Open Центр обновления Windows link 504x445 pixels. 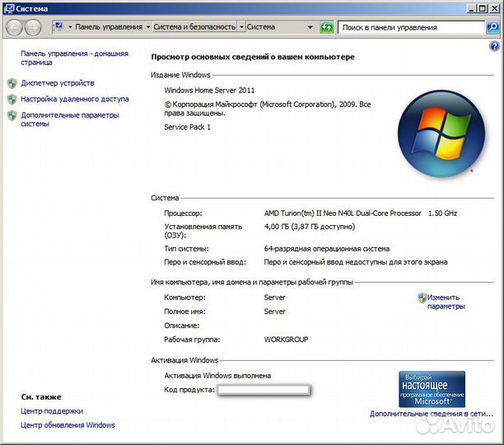pos(68,425)
